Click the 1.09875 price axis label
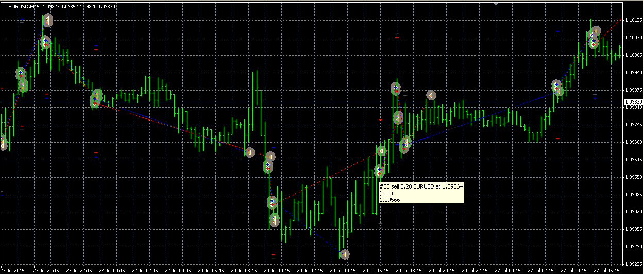Viewport: 644px width, 274px height. click(633, 90)
